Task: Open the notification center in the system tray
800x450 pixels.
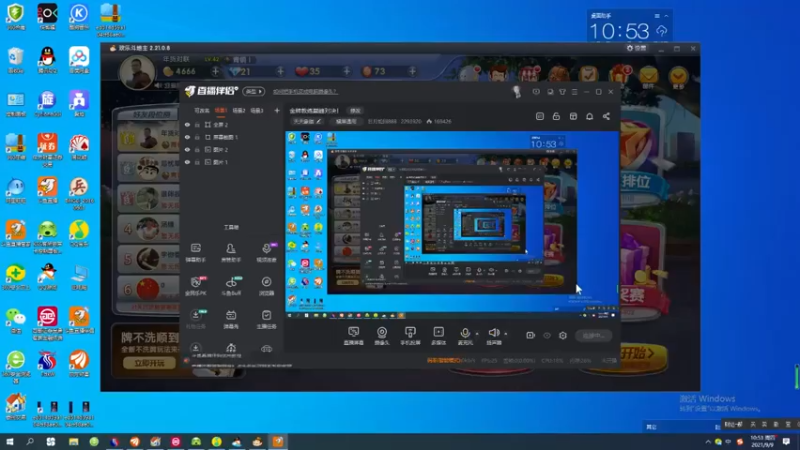Action: coord(786,441)
